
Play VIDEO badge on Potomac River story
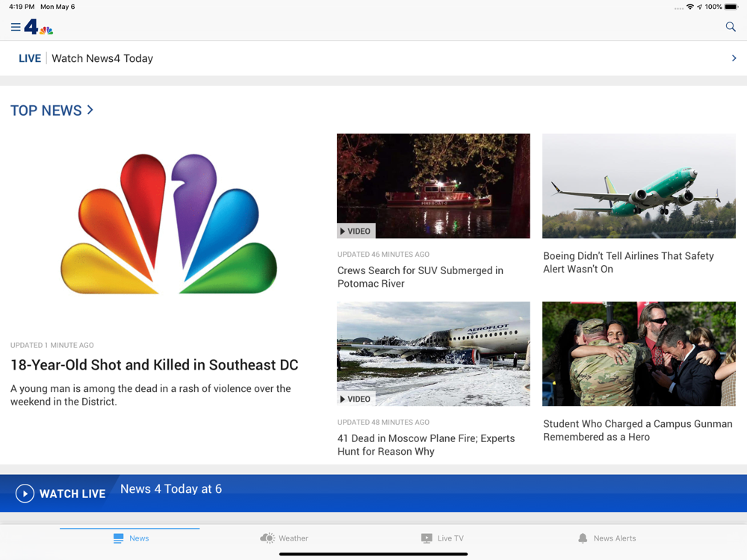click(x=356, y=231)
